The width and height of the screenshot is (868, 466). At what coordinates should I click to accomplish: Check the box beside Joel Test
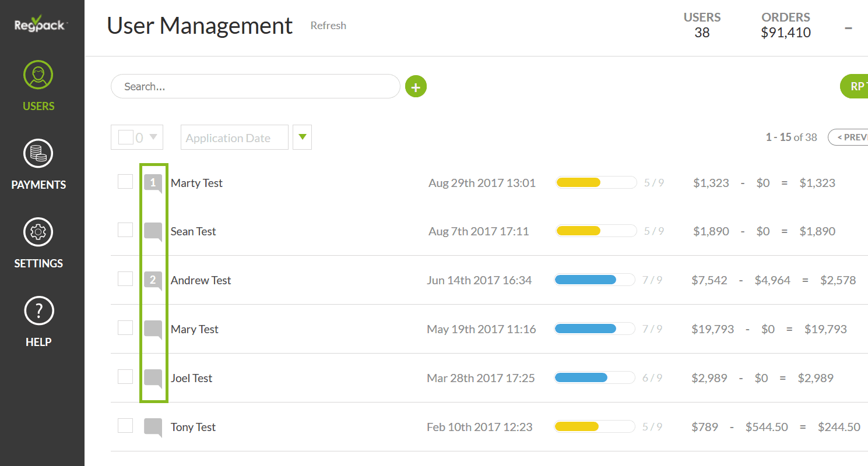tap(125, 377)
